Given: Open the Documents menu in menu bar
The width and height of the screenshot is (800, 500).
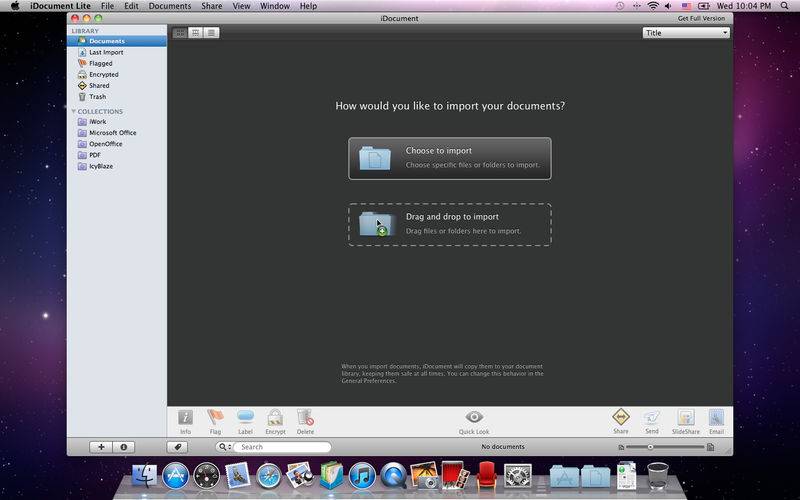Looking at the screenshot, I should point(169,6).
